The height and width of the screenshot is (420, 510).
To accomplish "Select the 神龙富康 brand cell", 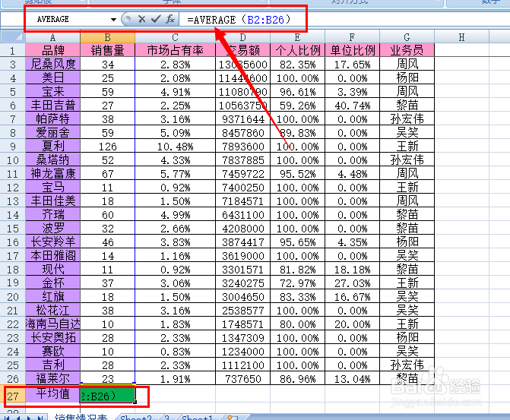I will (x=53, y=174).
